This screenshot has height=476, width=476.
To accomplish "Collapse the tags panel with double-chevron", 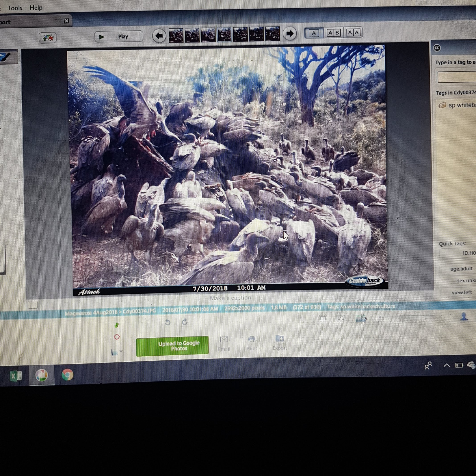I will (x=437, y=48).
